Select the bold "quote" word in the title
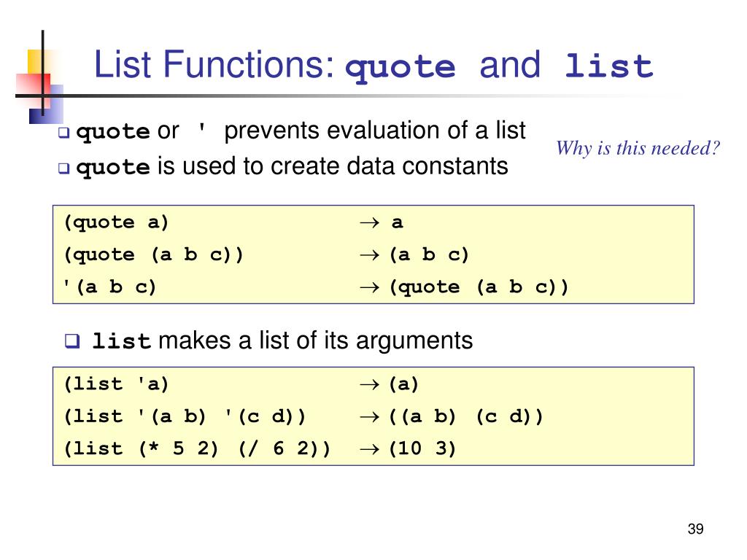This screenshot has height=560, width=747. (400, 67)
